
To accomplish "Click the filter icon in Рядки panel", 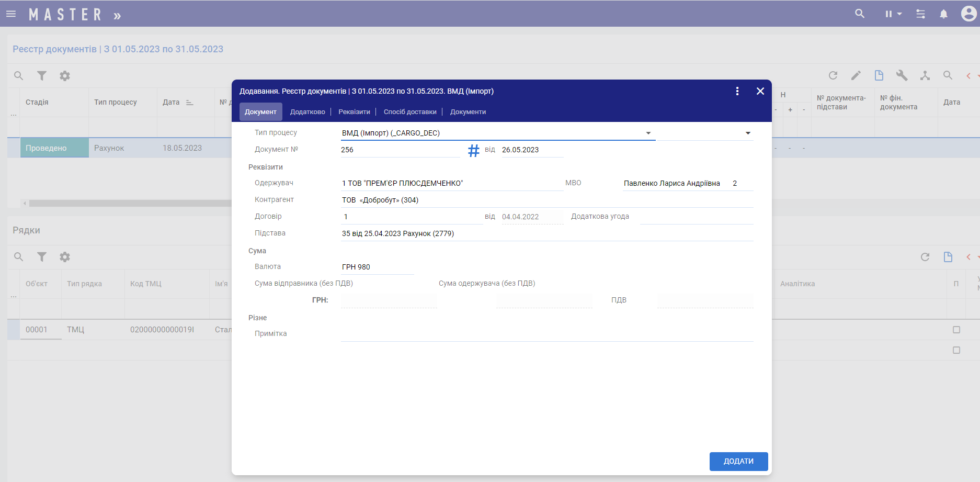I will [x=42, y=257].
